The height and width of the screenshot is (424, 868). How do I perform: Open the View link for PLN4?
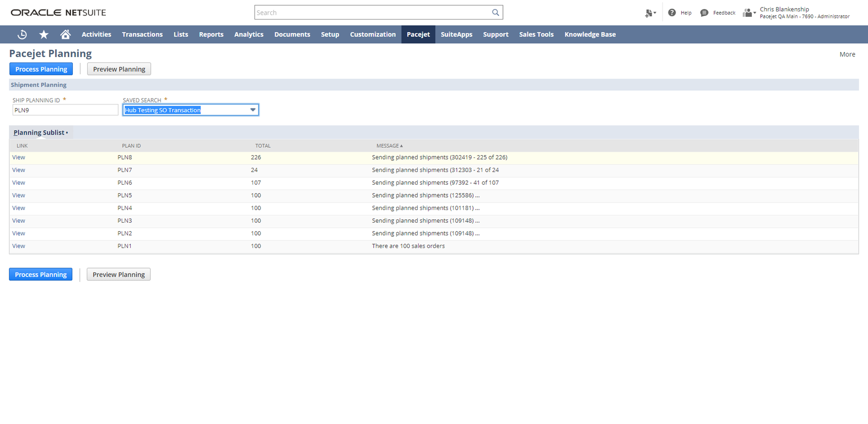(x=19, y=208)
